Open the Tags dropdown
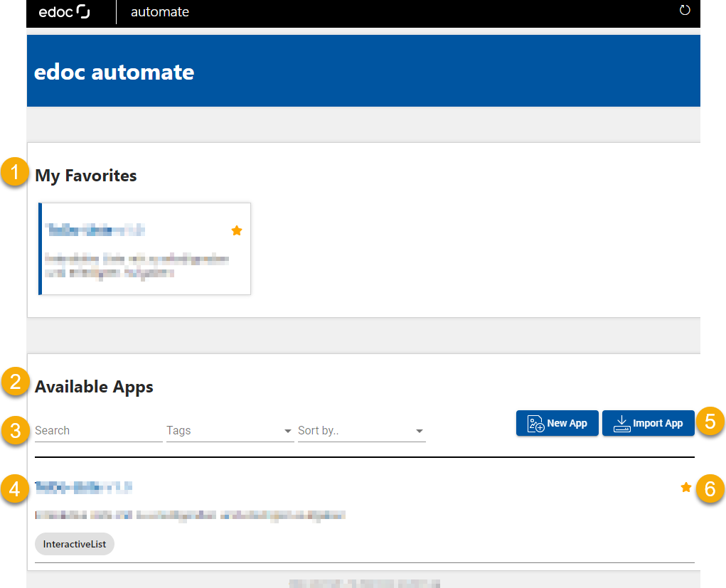 [230, 431]
